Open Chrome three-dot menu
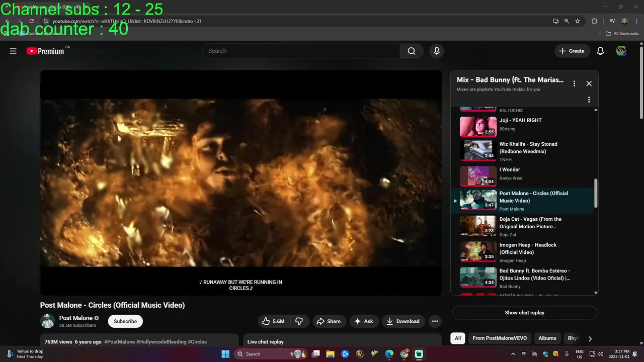The image size is (644, 362). tap(636, 21)
